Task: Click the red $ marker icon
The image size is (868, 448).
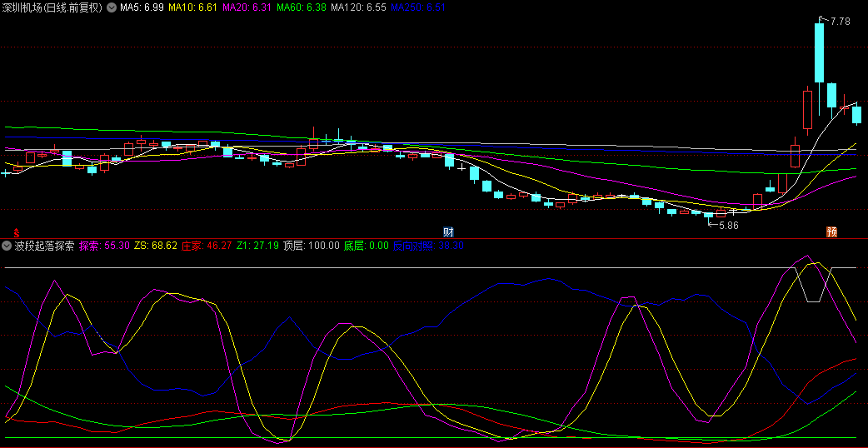Action: click(x=16, y=232)
